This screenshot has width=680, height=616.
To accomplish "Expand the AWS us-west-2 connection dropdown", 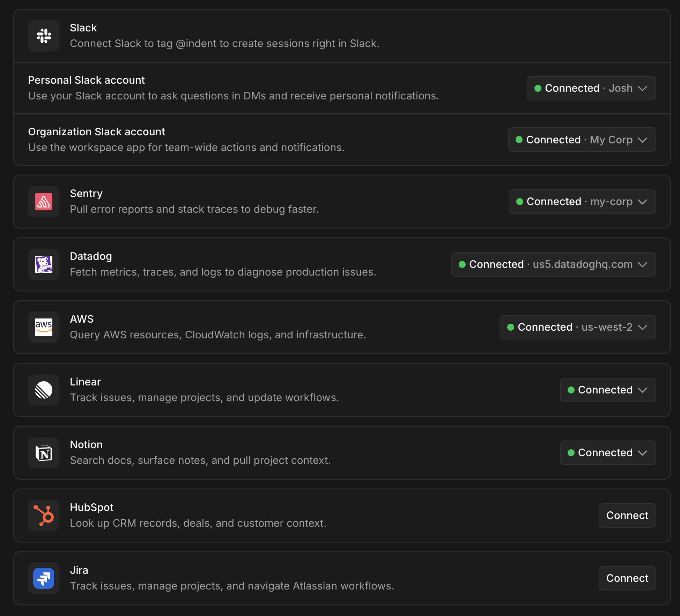I will tap(577, 327).
